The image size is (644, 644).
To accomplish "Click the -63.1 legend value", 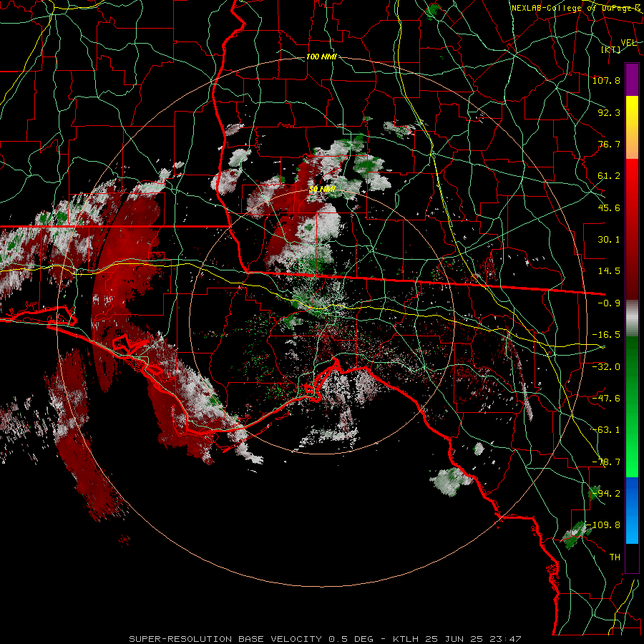I will coord(606,430).
